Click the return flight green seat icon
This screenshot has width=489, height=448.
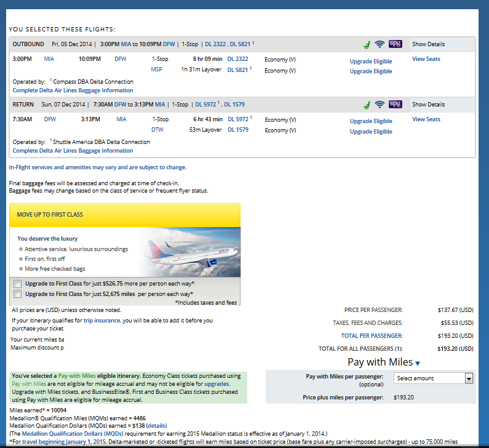367,105
